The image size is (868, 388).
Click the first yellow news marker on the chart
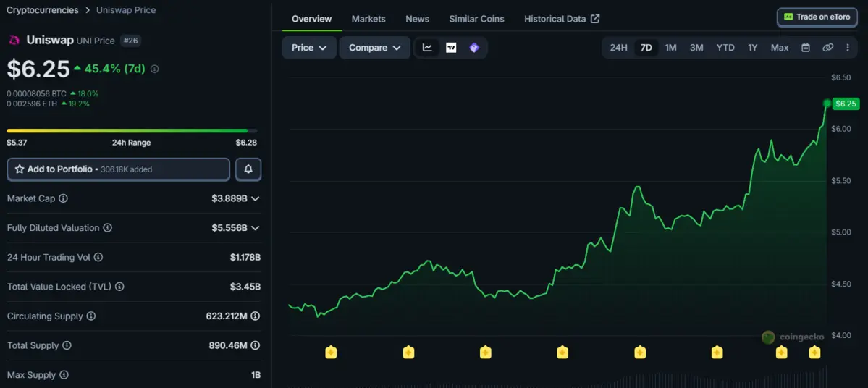point(331,352)
